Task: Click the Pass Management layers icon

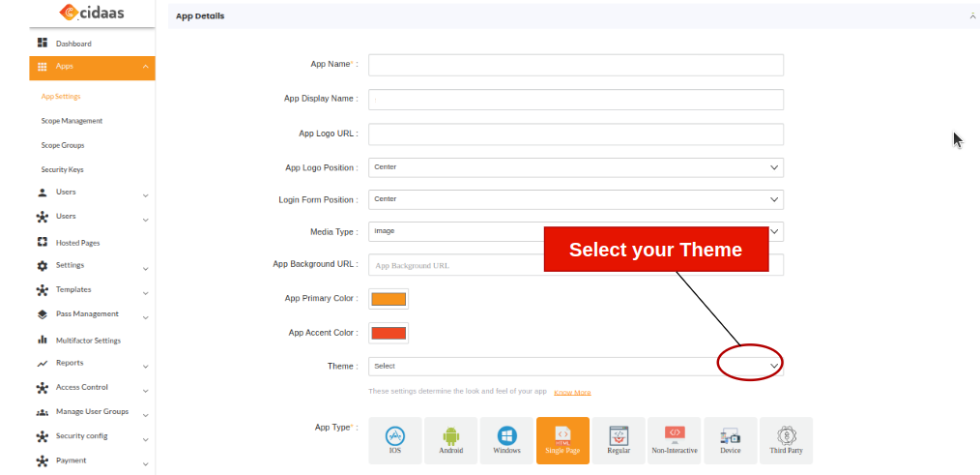Action: click(43, 314)
